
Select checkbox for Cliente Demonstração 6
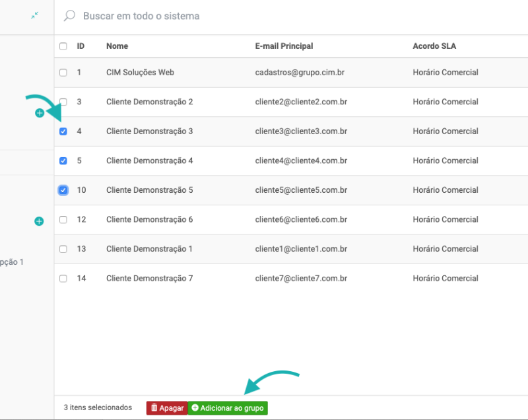63,220
